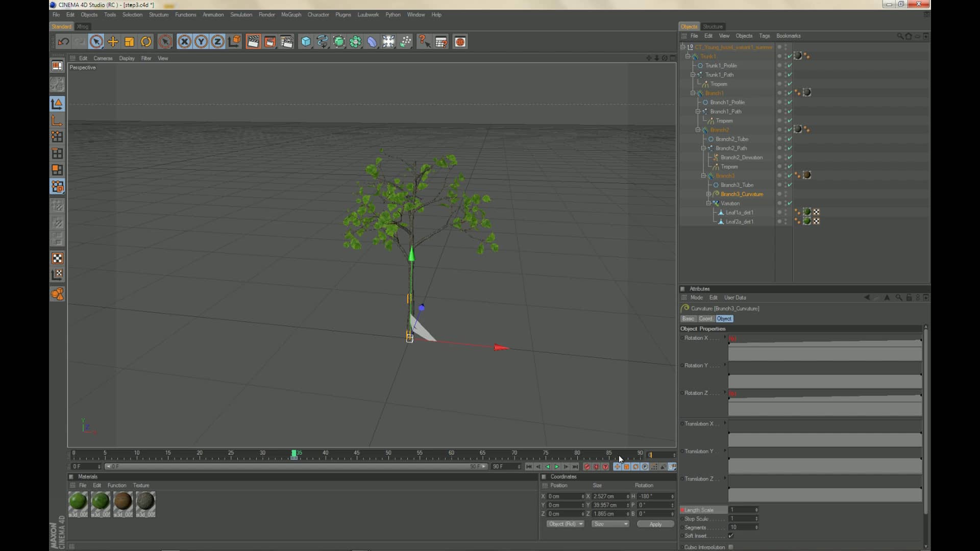Toggle the visibility dot next to Trunk1
Image resolution: width=980 pixels, height=551 pixels.
(x=779, y=56)
